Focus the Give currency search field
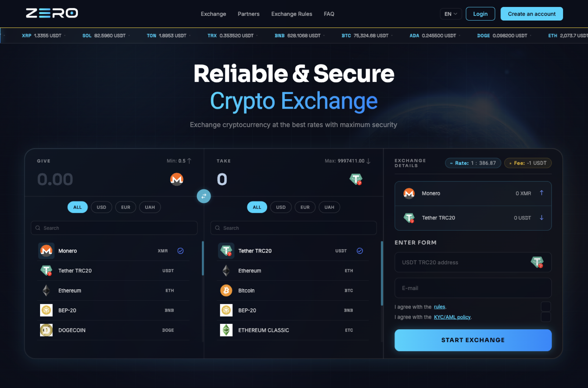588x388 pixels. 114,228
